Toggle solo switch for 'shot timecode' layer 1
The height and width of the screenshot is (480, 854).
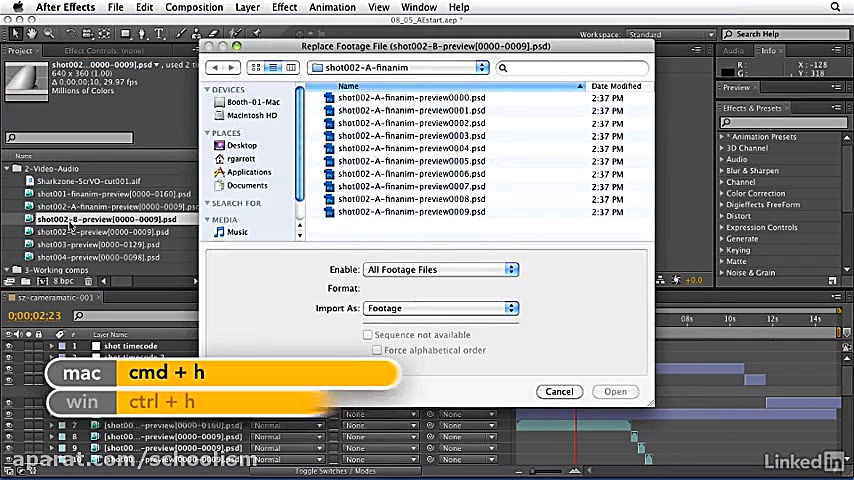pyautogui.click(x=28, y=346)
